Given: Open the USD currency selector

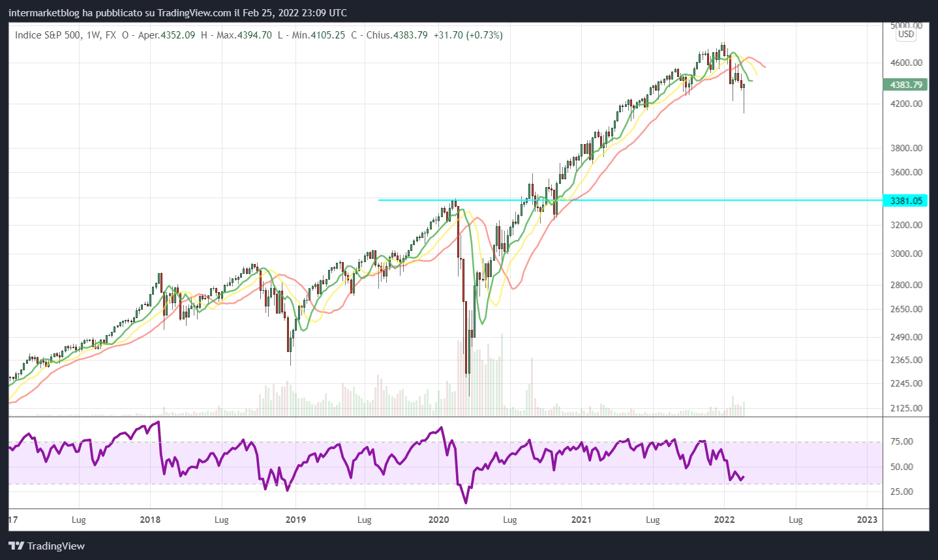Looking at the screenshot, I should (x=906, y=34).
